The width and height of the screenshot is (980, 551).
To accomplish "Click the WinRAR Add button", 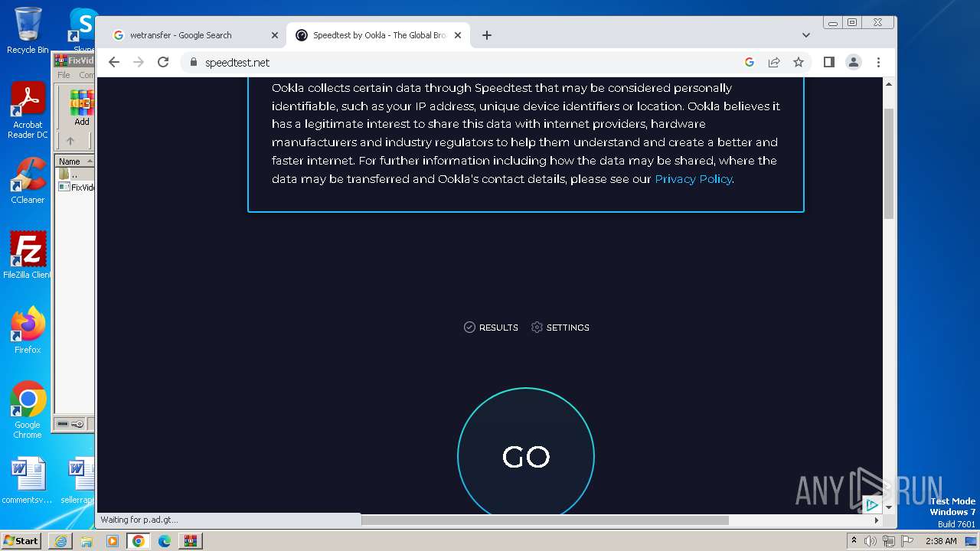I will pyautogui.click(x=81, y=108).
